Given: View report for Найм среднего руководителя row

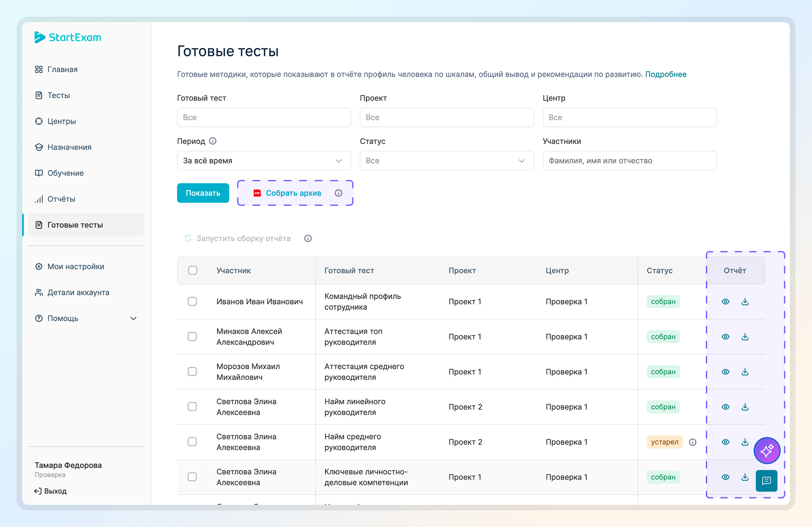Looking at the screenshot, I should [x=726, y=442].
